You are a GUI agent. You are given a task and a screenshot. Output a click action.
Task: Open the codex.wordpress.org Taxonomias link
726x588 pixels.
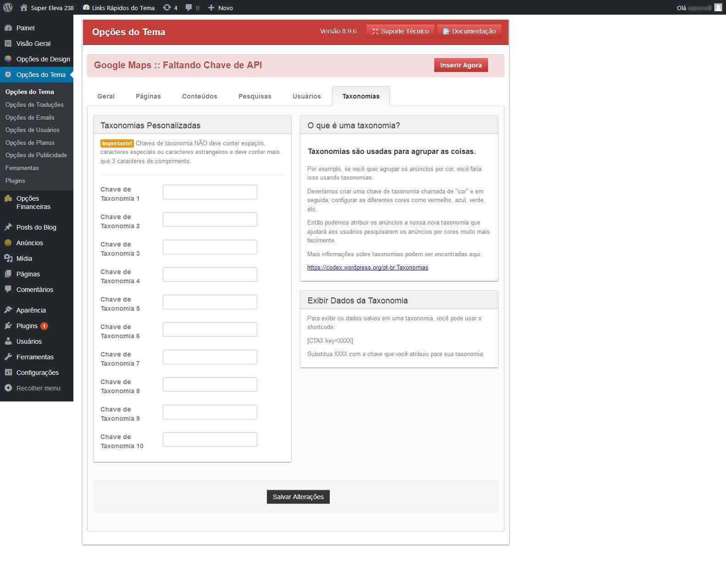367,268
